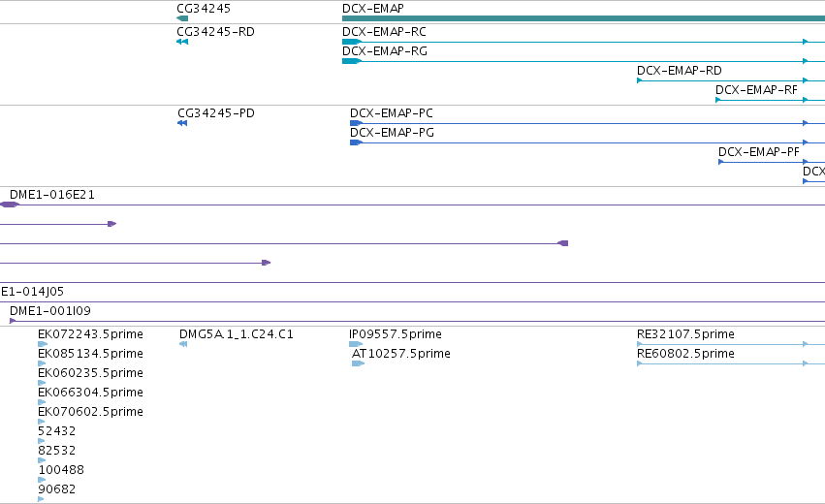Image resolution: width=825 pixels, height=504 pixels.
Task: Select EST EK060235.5prime label
Action: (x=90, y=373)
